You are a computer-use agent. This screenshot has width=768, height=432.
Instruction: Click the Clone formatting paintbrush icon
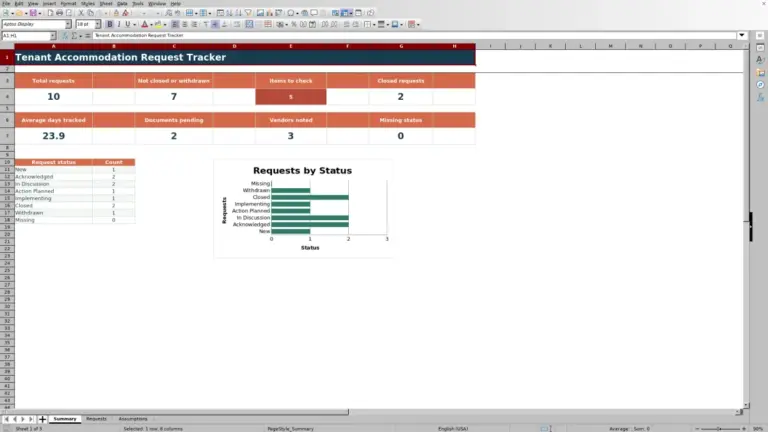pyautogui.click(x=116, y=13)
